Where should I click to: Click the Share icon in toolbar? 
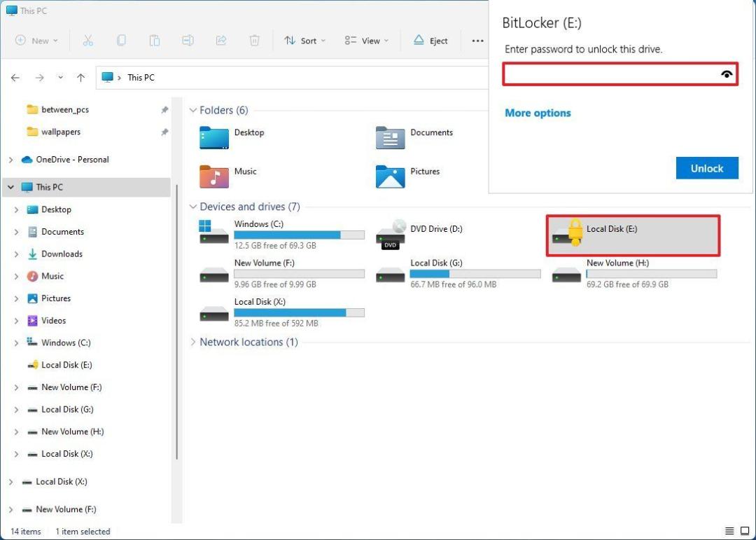220,41
